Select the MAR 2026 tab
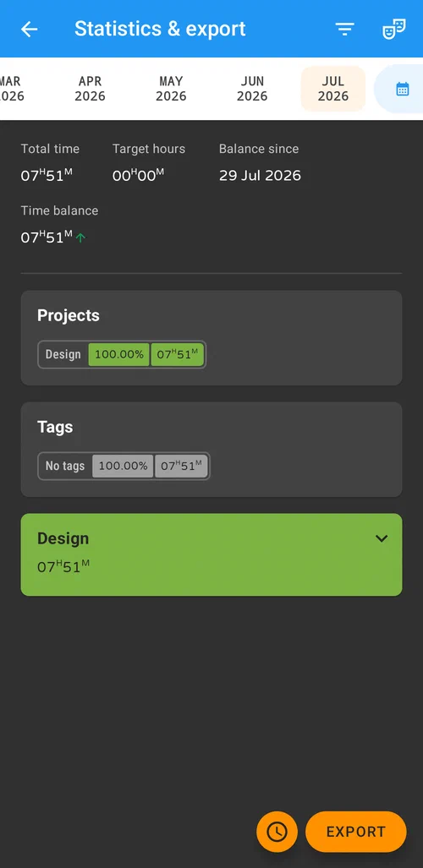This screenshot has width=423, height=868. (x=11, y=89)
